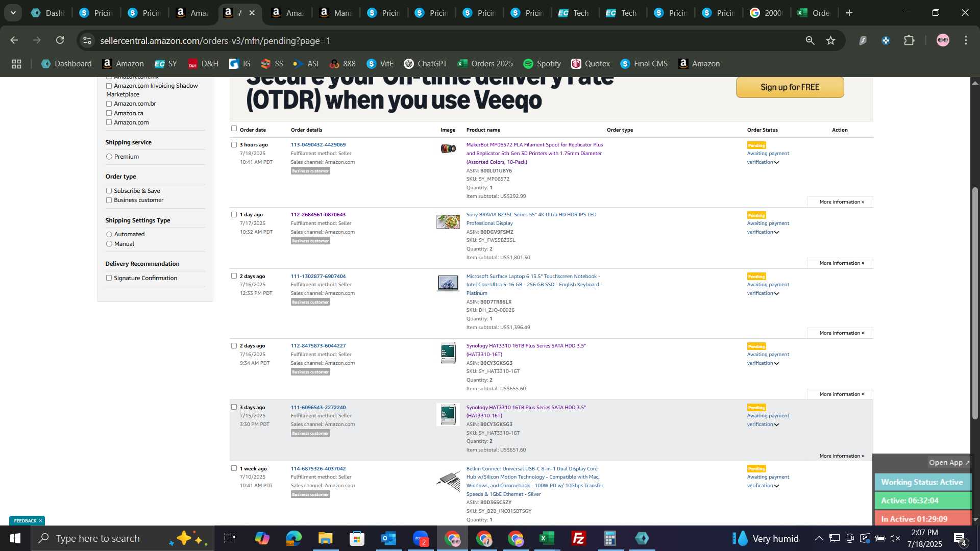Open the bookmarks apps grid icon

(16, 64)
